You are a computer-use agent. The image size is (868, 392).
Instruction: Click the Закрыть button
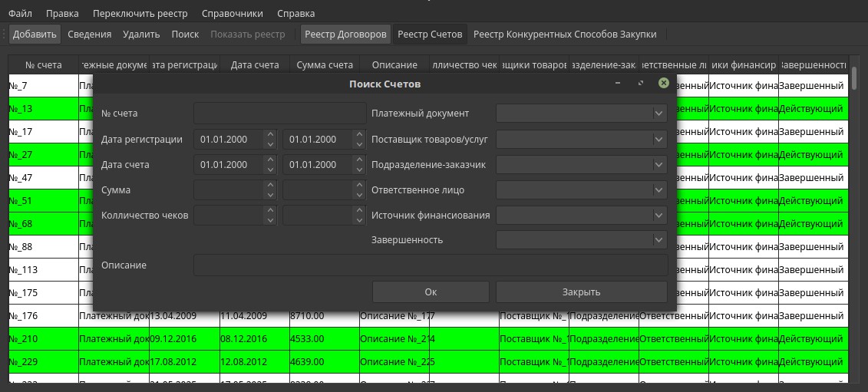(581, 292)
